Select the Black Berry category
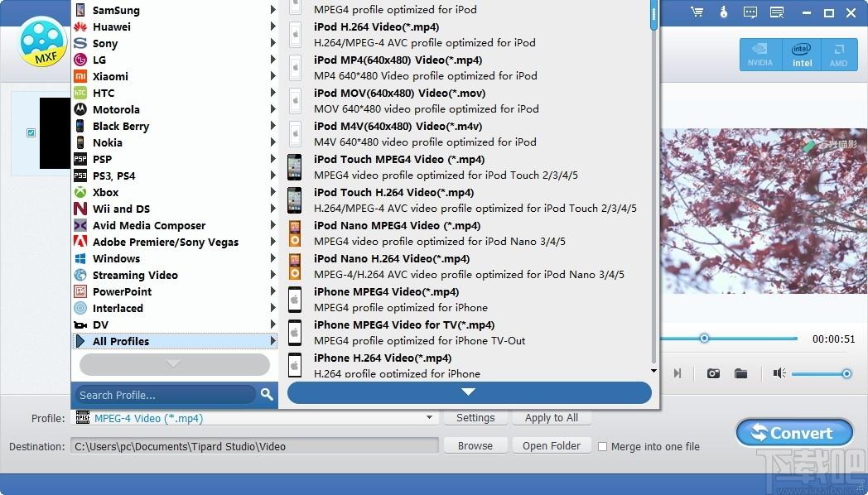The image size is (868, 495). (x=175, y=126)
